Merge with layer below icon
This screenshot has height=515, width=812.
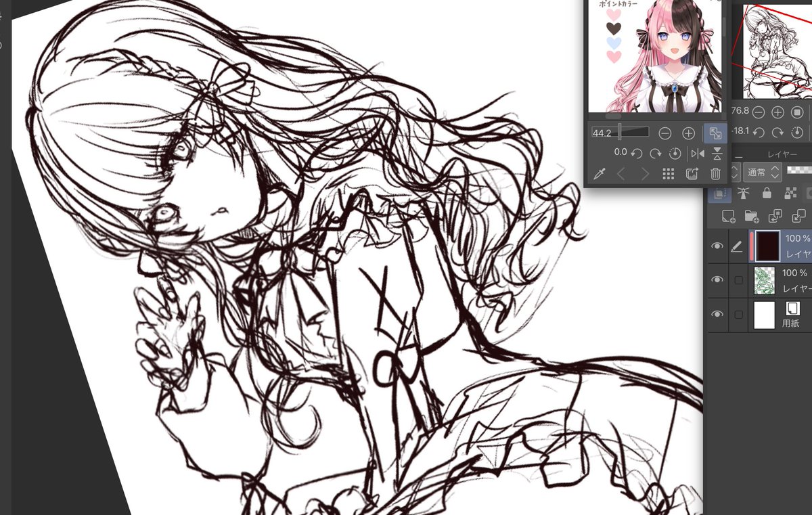pos(798,216)
